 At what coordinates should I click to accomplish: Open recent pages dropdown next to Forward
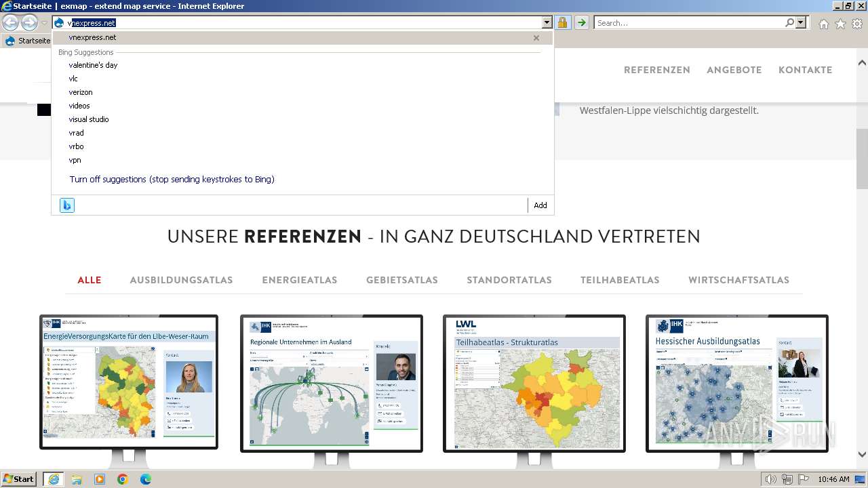click(x=44, y=23)
